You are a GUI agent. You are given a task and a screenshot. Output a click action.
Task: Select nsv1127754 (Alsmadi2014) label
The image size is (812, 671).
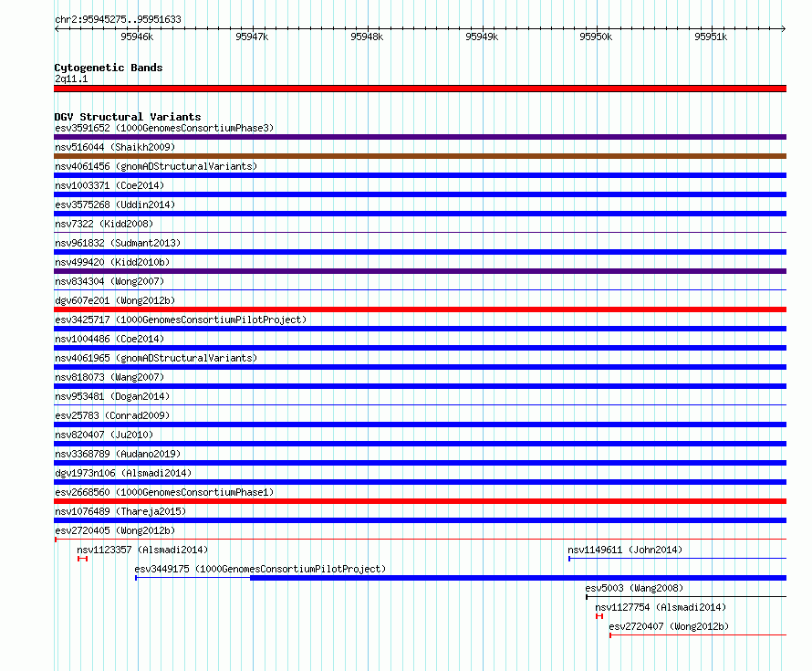[661, 607]
